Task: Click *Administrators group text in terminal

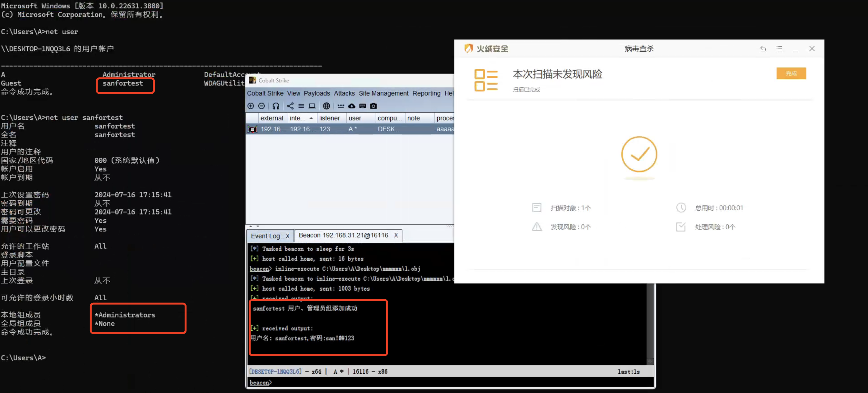Action: (x=125, y=315)
